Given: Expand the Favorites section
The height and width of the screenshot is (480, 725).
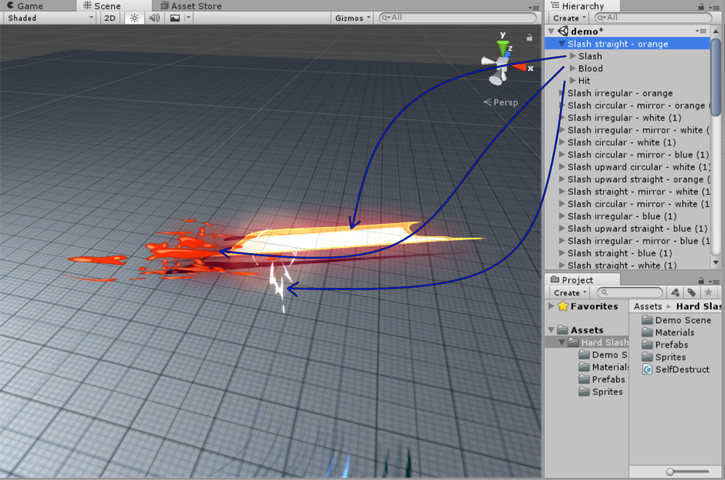Looking at the screenshot, I should tap(551, 306).
